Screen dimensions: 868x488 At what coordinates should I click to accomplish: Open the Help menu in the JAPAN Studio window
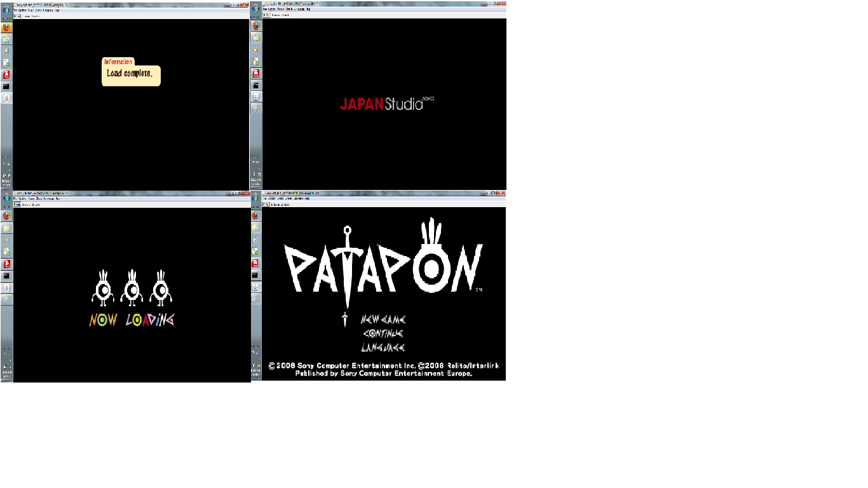309,9
